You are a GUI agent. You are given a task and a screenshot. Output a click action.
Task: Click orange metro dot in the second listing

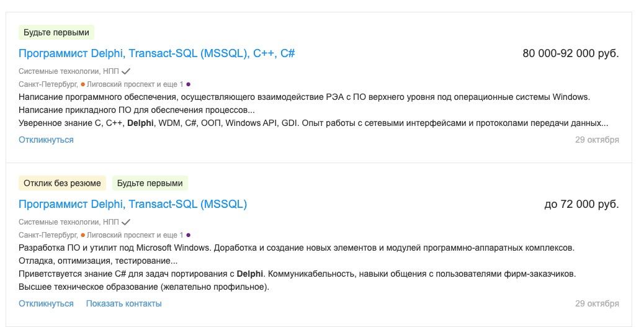point(83,235)
